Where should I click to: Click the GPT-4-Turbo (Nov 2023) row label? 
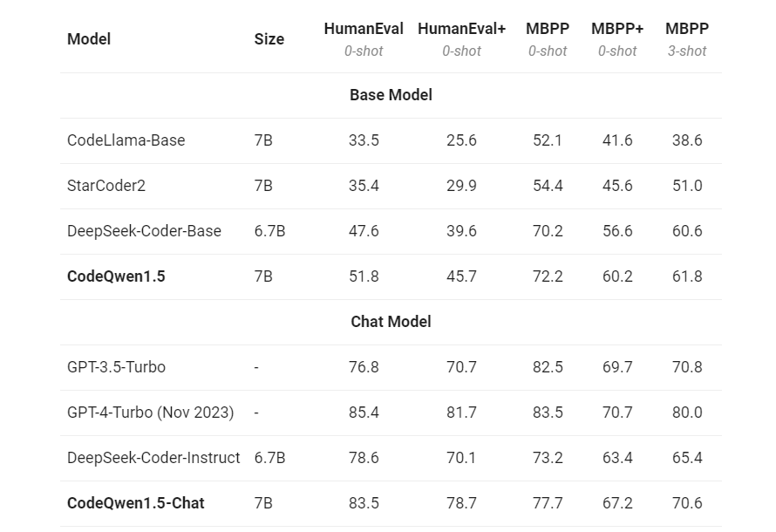150,413
